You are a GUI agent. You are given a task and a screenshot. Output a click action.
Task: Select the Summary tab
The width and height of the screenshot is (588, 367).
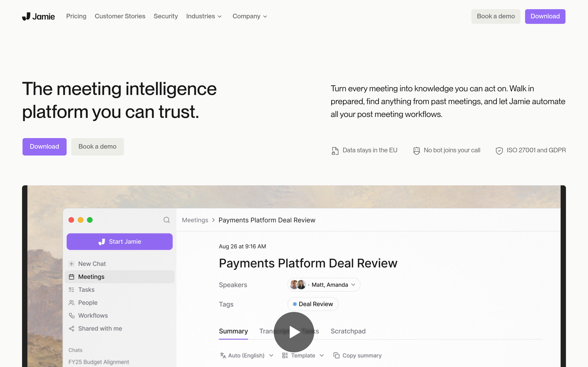(x=233, y=331)
